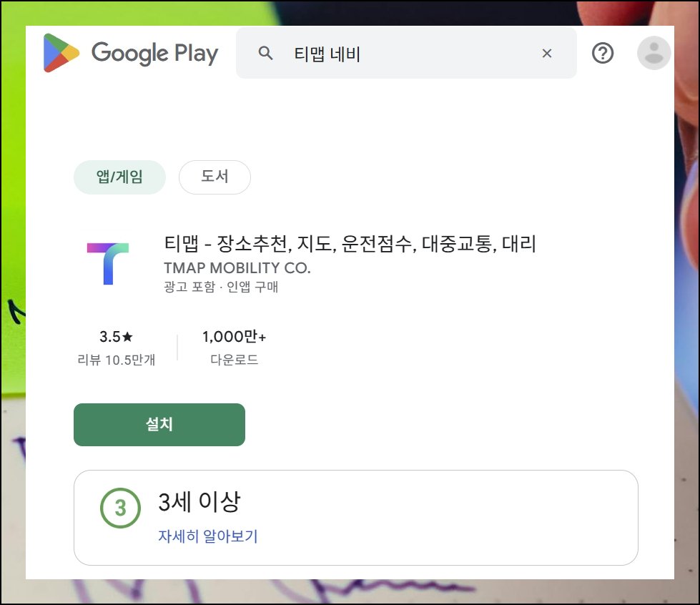Click the green 설치 install button

pyautogui.click(x=159, y=425)
